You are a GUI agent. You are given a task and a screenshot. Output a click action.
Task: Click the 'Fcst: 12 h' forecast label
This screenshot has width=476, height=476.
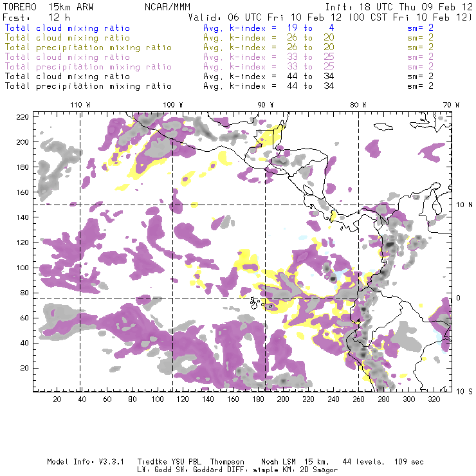click(x=37, y=17)
